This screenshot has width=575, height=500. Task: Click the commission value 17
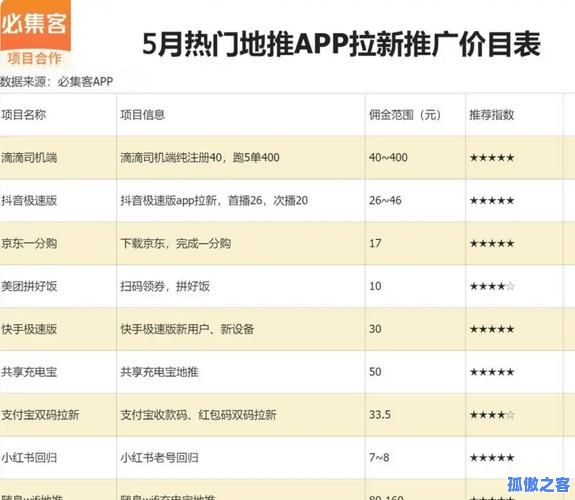(x=375, y=244)
